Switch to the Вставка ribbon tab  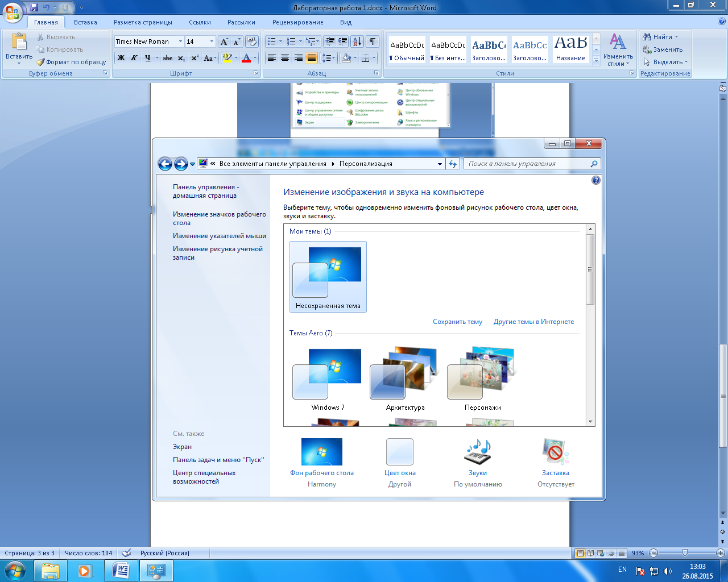pos(85,22)
